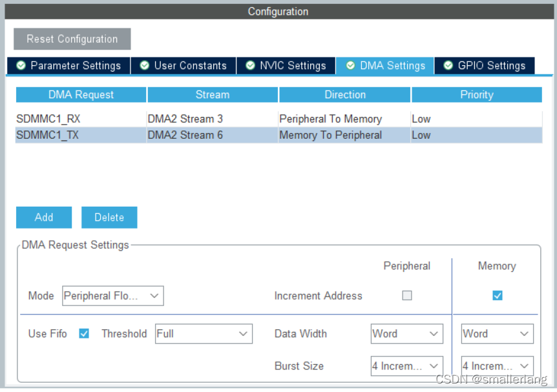Click the Low priority cell for SDMMC1_RX
The width and height of the screenshot is (557, 392).
(x=476, y=119)
